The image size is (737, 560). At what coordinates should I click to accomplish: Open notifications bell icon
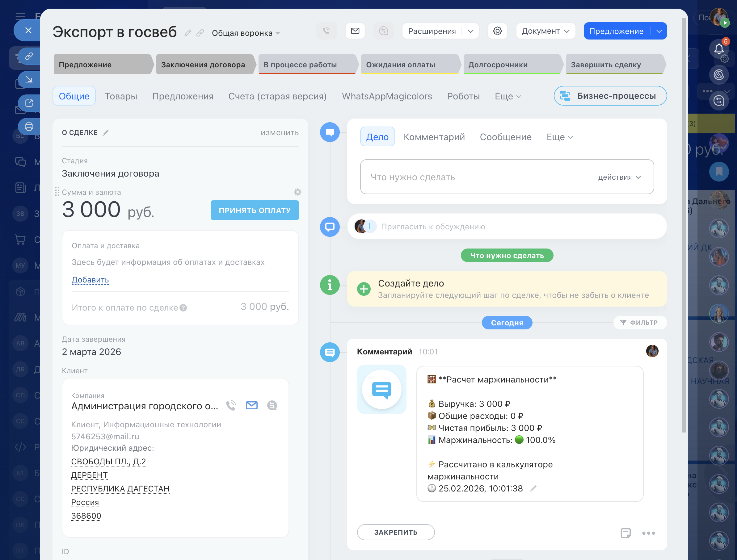point(719,49)
